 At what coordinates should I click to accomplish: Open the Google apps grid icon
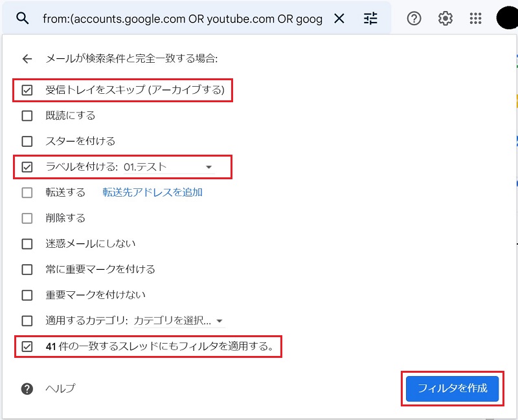(475, 19)
